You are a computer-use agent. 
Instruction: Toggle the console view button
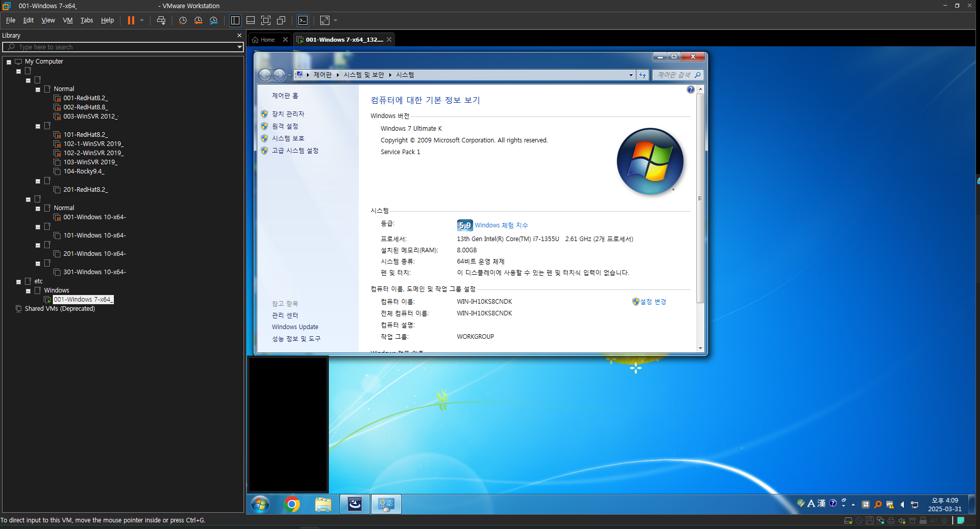click(x=303, y=20)
